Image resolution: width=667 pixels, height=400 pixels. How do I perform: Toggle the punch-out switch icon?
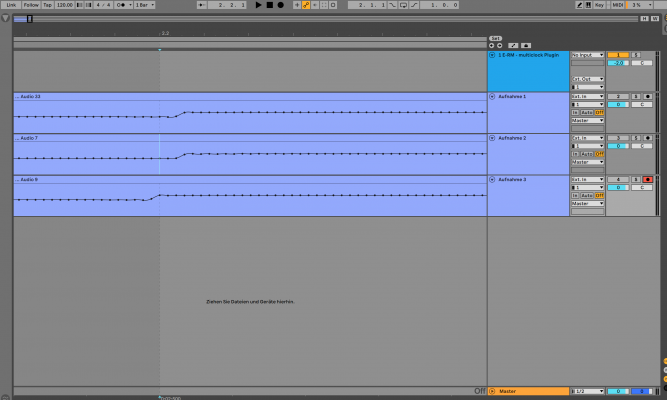(x=414, y=5)
